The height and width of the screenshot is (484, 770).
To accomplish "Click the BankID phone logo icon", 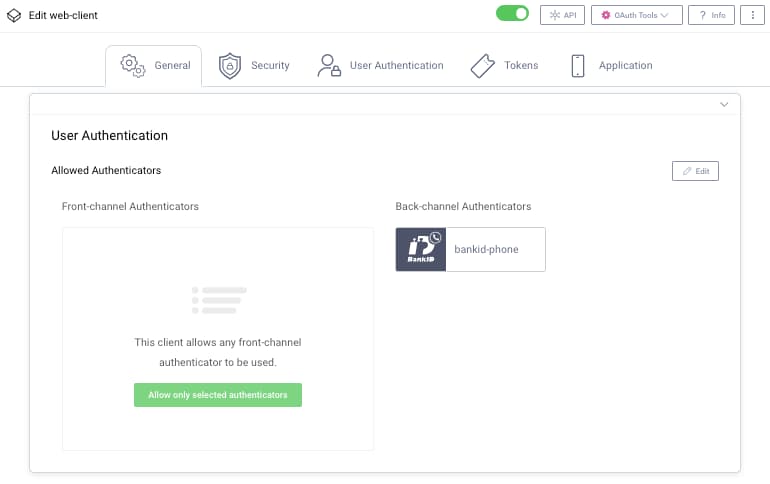I will tap(421, 249).
